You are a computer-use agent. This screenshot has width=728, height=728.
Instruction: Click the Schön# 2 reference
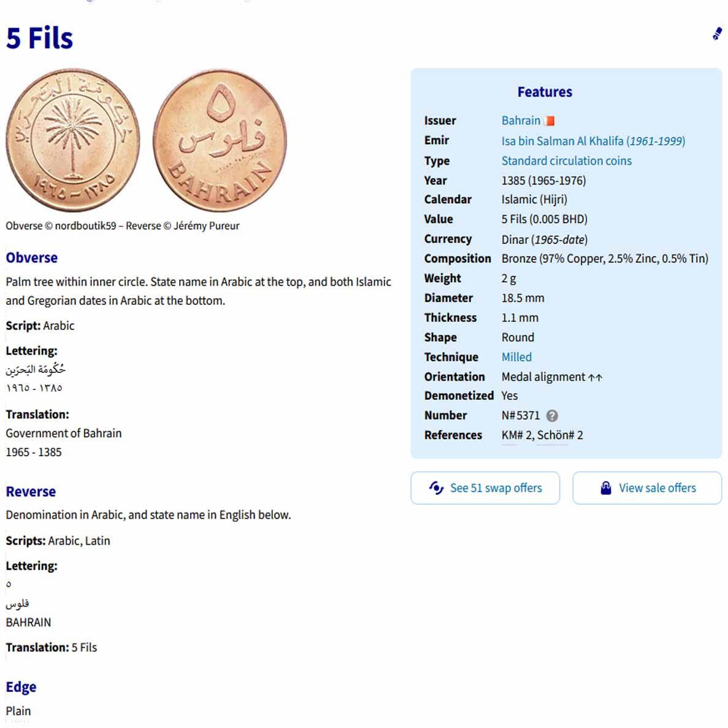point(560,435)
